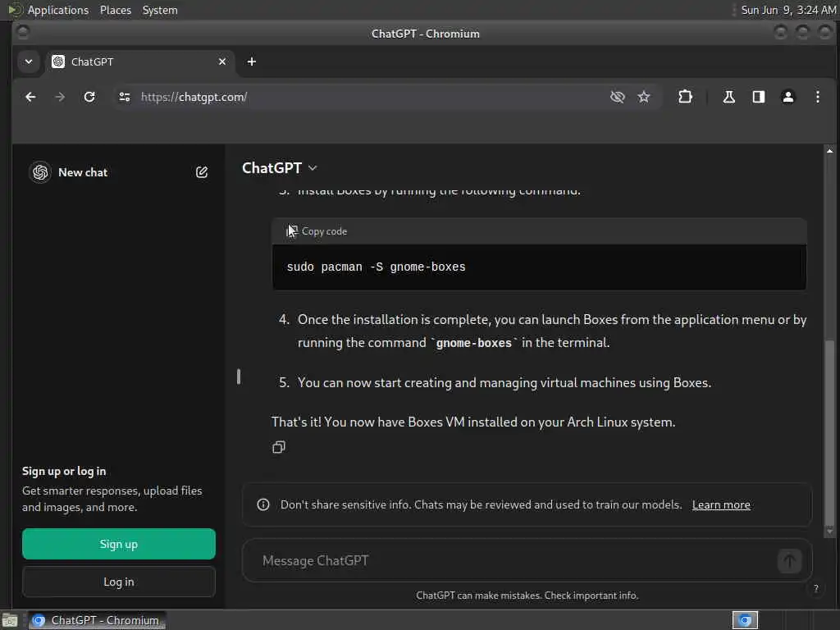Start a new chat with the pencil icon
The width and height of the screenshot is (840, 630).
click(202, 172)
